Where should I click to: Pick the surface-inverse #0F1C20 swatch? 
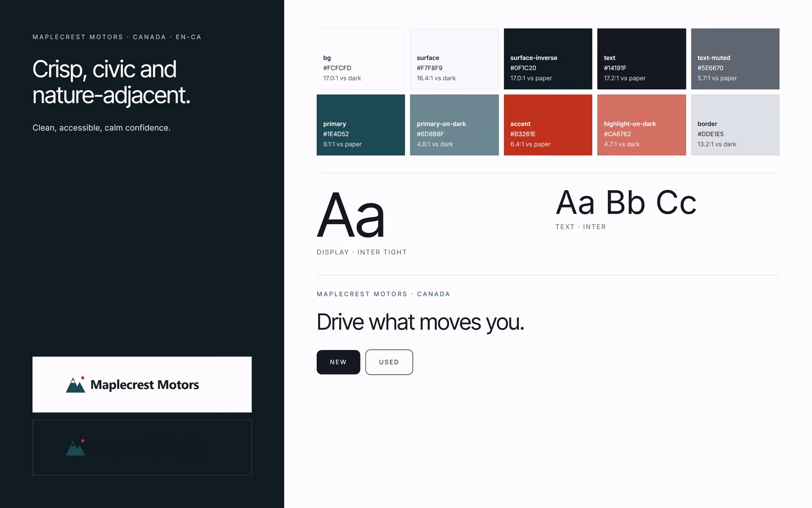[548, 59]
